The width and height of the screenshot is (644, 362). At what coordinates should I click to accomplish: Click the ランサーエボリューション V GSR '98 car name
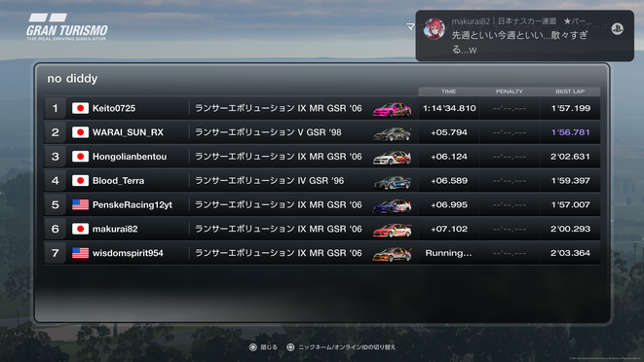[x=268, y=132]
